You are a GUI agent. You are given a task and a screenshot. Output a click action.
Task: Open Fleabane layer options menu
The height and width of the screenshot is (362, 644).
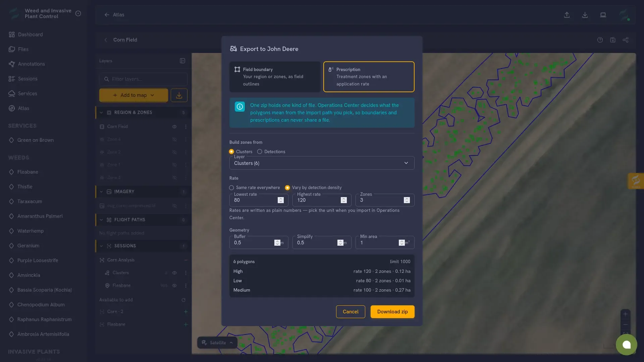pos(186,286)
